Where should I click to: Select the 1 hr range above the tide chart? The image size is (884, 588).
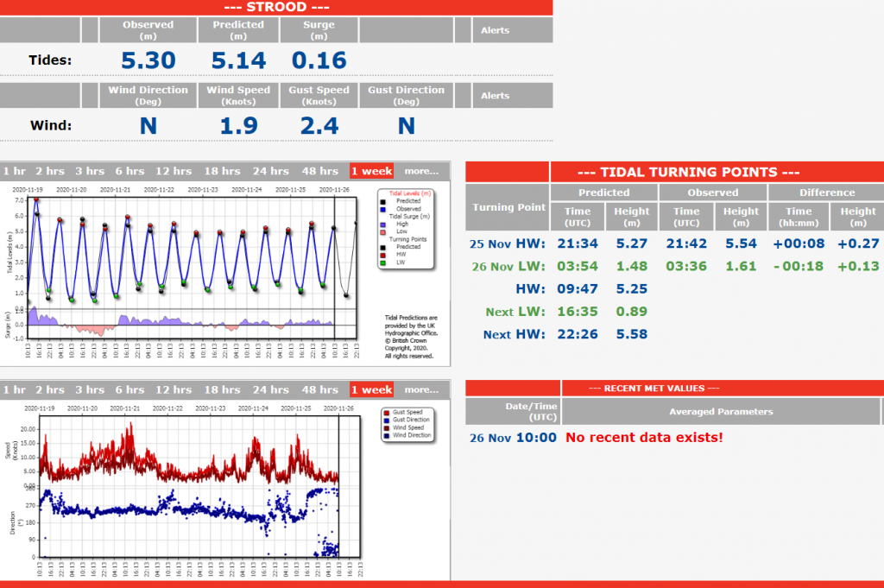[x=14, y=171]
